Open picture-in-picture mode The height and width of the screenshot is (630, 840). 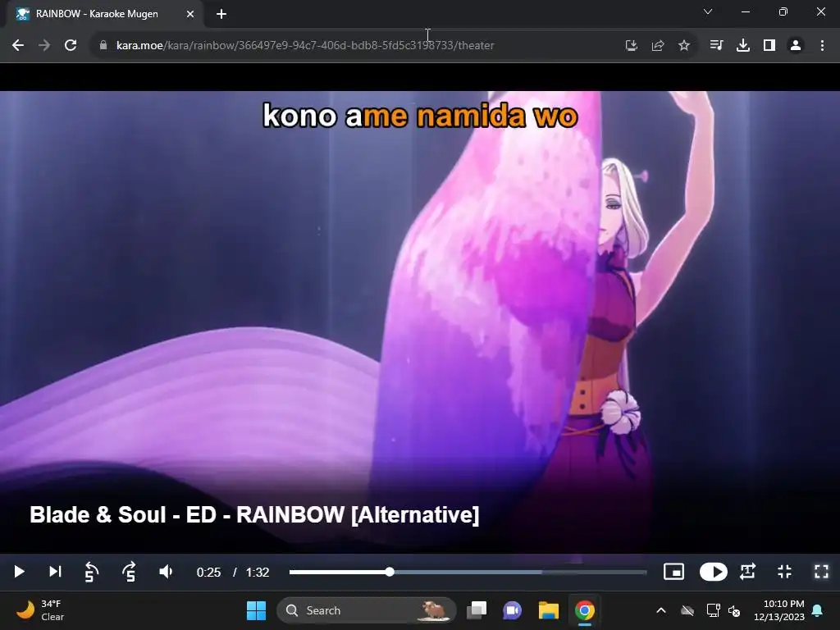674,572
